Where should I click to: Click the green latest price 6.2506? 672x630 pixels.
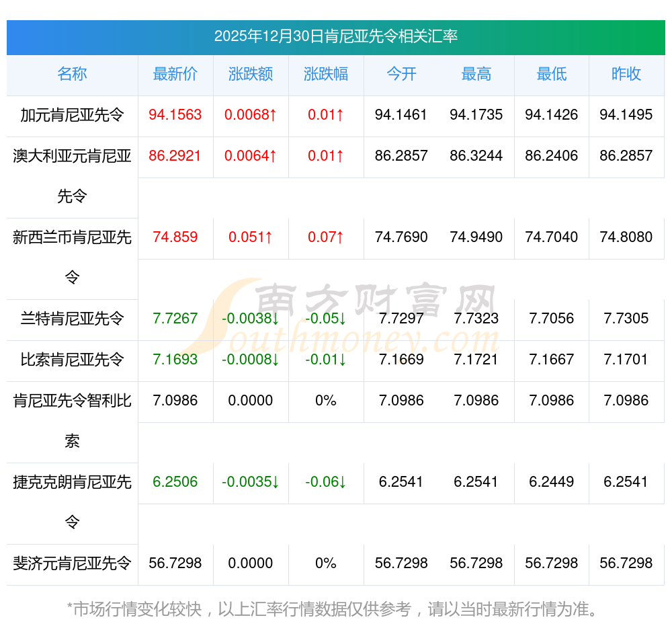pos(175,482)
